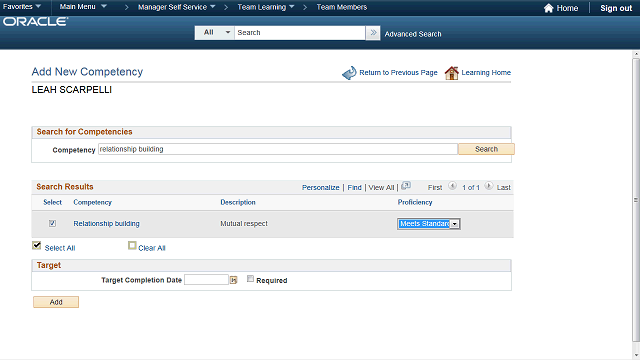Go to next results page arrow
This screenshot has width=640, height=360.
coord(489,186)
